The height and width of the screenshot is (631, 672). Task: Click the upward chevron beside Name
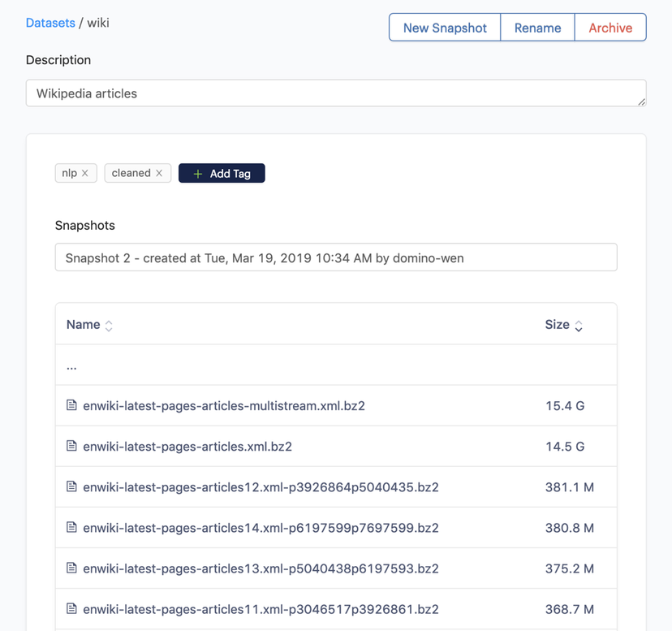pyautogui.click(x=107, y=321)
